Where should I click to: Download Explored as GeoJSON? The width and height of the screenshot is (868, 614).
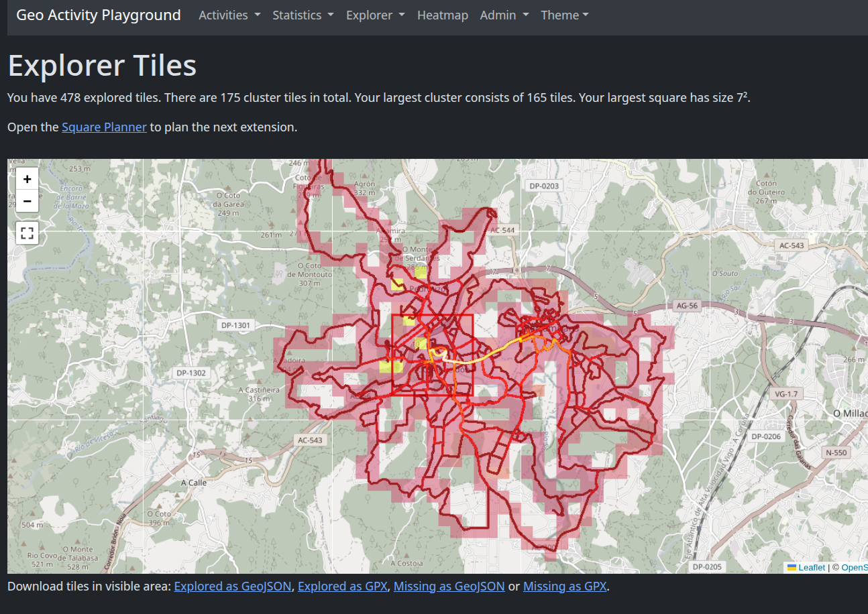pos(232,587)
